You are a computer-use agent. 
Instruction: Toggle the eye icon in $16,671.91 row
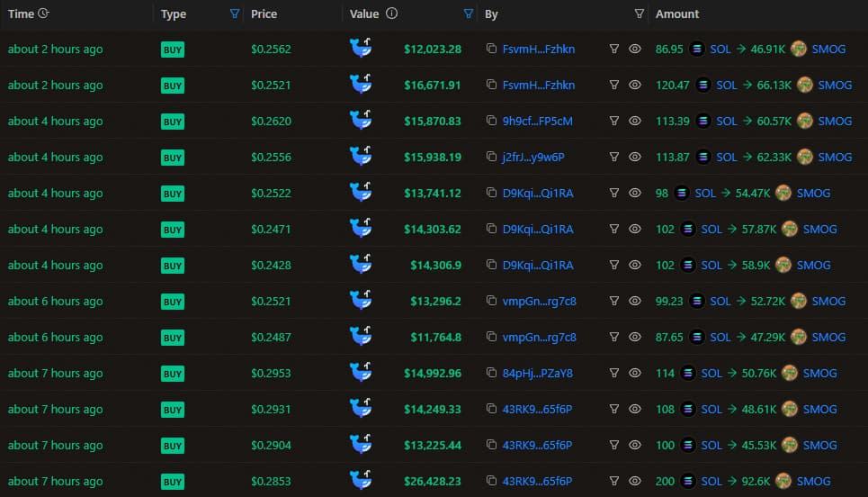(x=635, y=85)
